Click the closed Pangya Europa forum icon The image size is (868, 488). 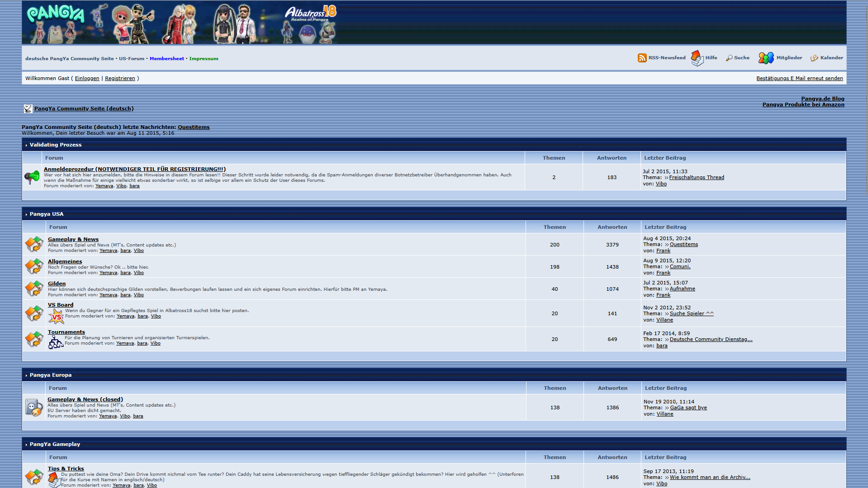pos(34,407)
